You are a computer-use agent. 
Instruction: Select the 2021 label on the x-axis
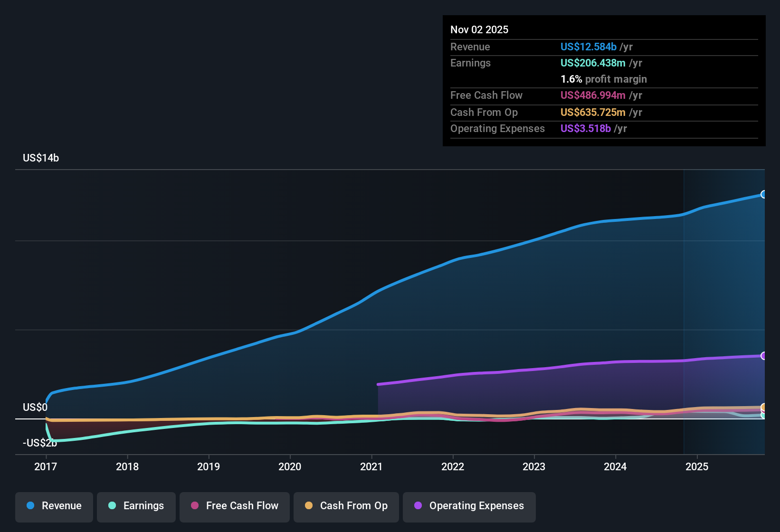[x=372, y=467]
